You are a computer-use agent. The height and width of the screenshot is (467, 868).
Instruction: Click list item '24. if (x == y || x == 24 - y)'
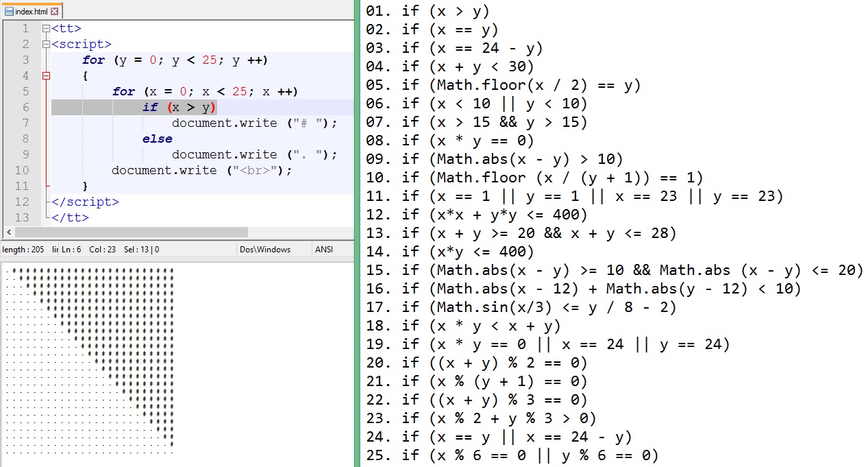coord(499,437)
